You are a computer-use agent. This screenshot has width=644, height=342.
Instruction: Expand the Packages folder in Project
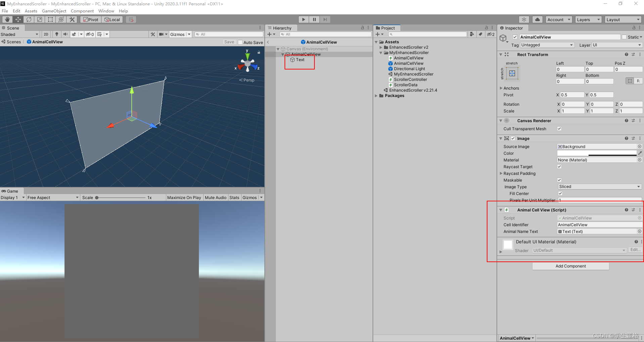tap(376, 96)
